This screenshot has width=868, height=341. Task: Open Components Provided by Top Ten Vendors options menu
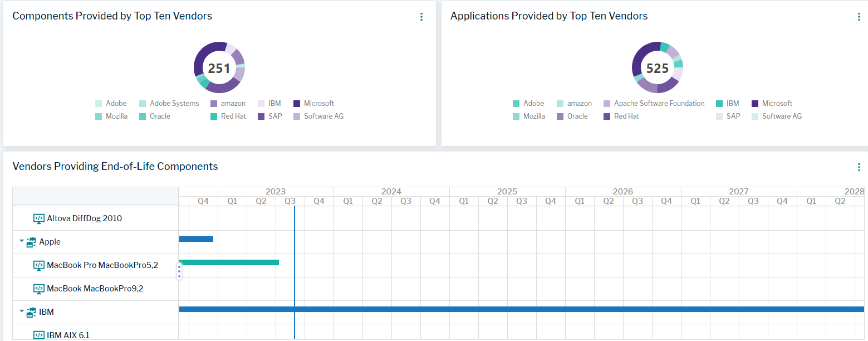421,17
